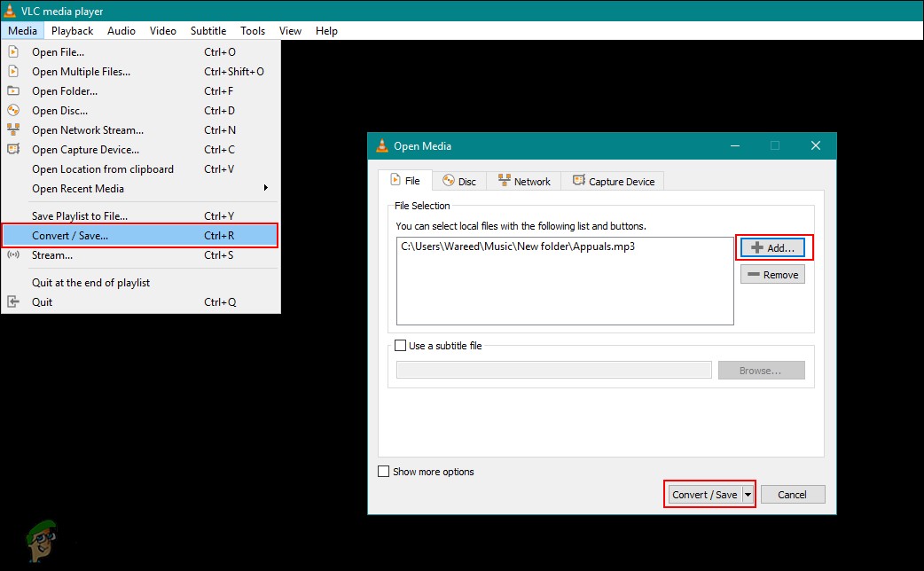Switch to the Disc tab

459,181
